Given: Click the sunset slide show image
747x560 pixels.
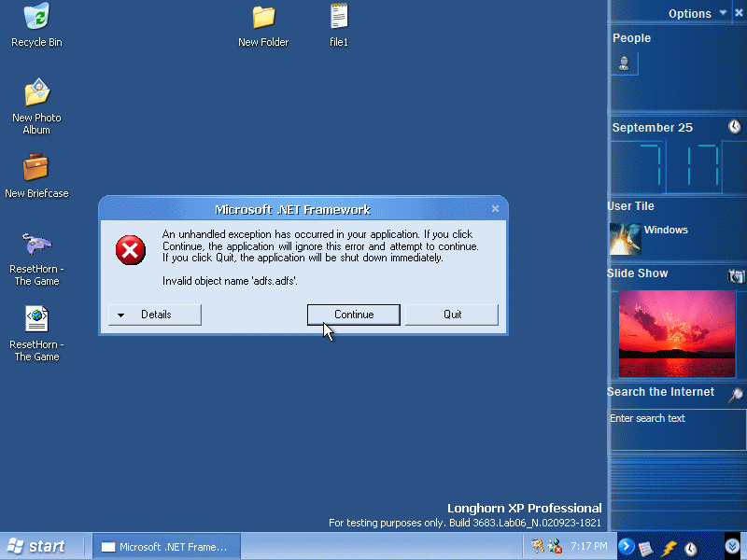Looking at the screenshot, I should (676, 334).
